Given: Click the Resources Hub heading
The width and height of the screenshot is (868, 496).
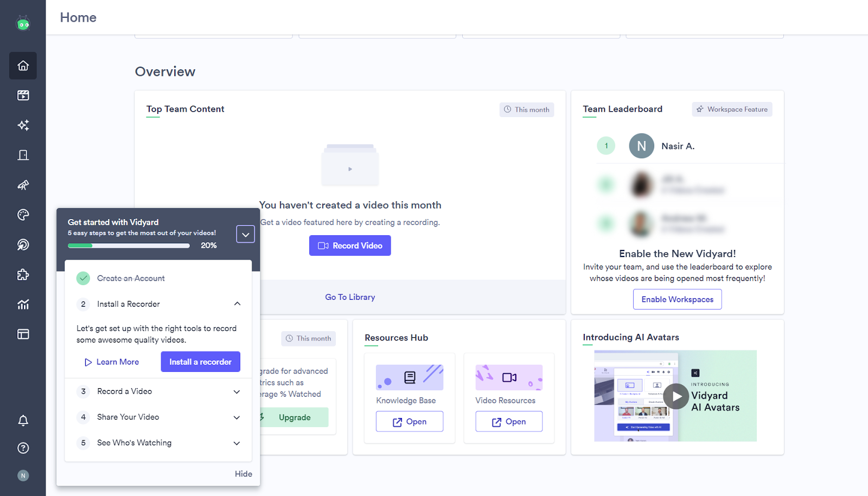Looking at the screenshot, I should pos(396,338).
